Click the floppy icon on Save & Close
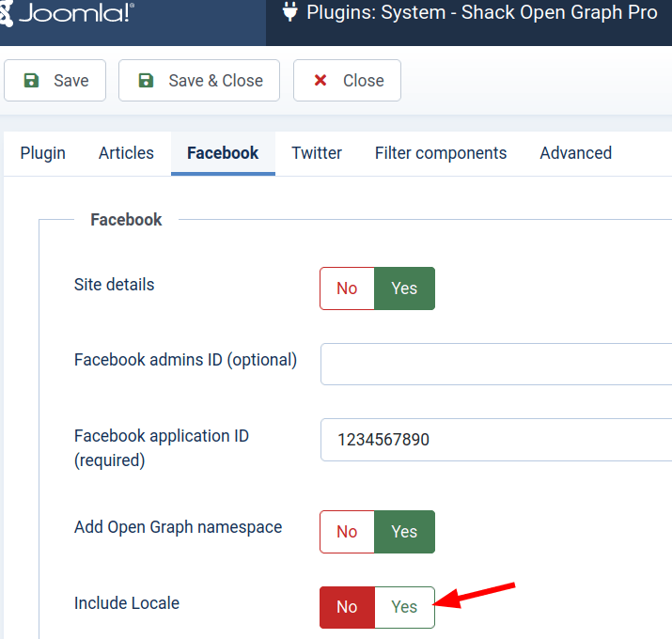Image resolution: width=672 pixels, height=639 pixels. 146,81
